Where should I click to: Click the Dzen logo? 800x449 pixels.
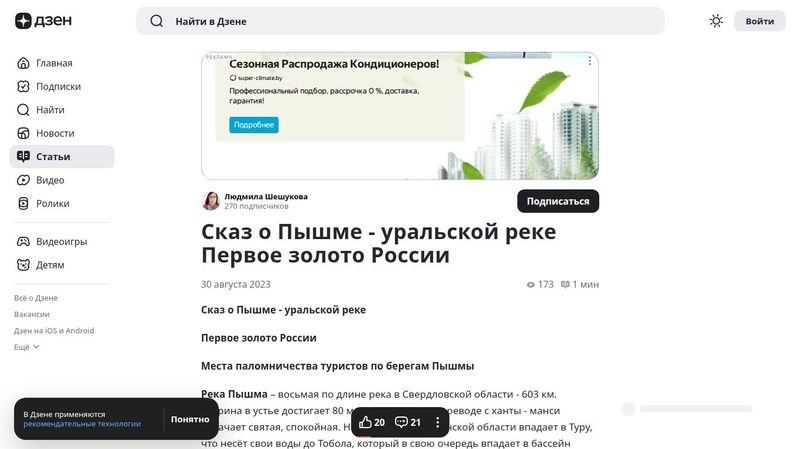point(38,21)
